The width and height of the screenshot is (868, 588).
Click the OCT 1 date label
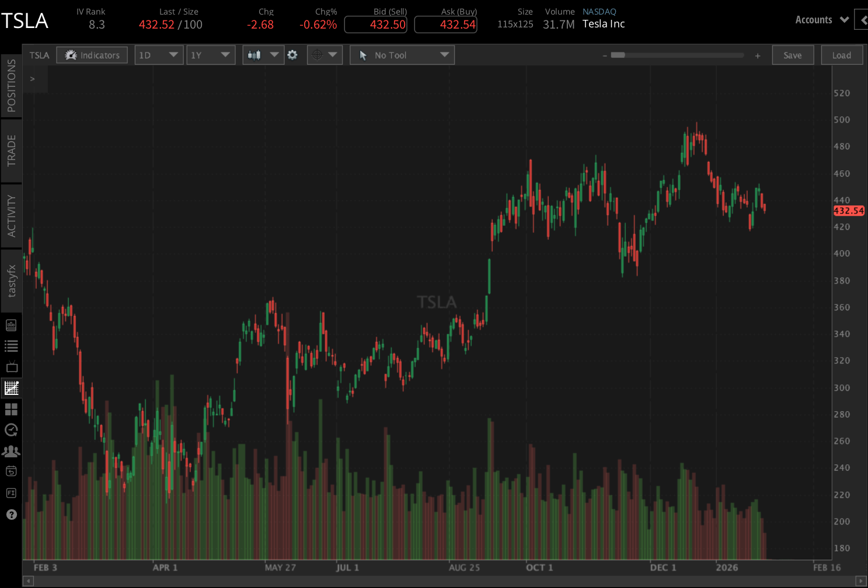539,568
